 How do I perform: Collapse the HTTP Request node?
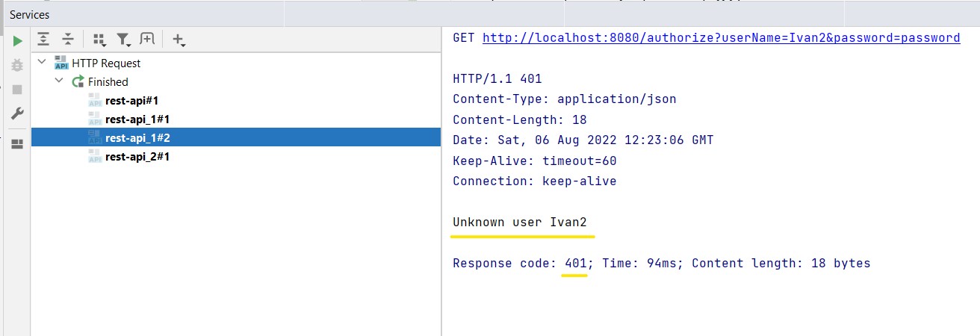pos(42,63)
